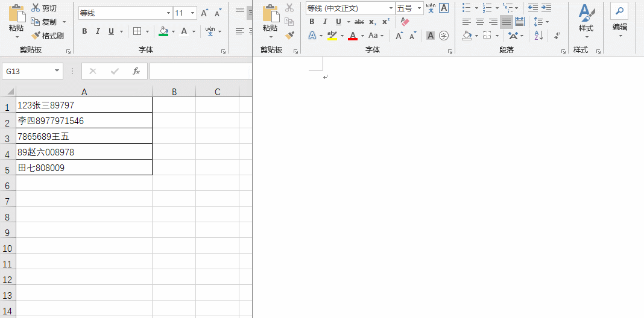This screenshot has height=318, width=644.
Task: Open Excel font name box showing 等线
Action: pyautogui.click(x=125, y=13)
